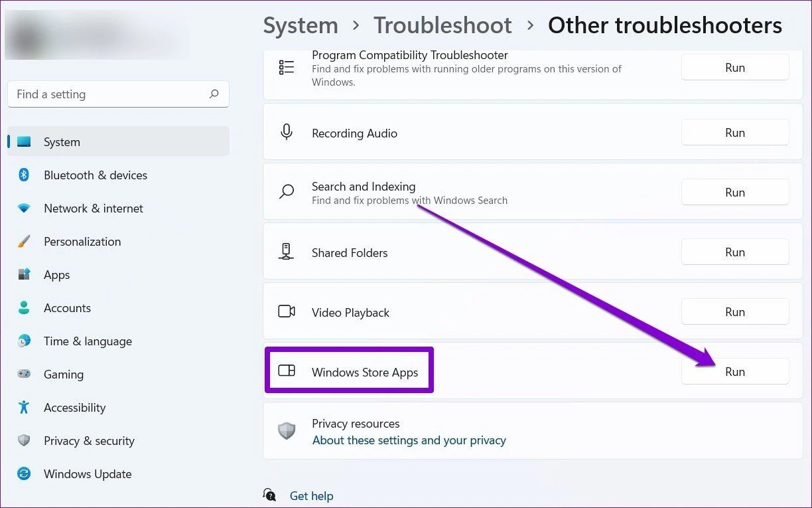Image resolution: width=812 pixels, height=508 pixels.
Task: Open the Apps settings section
Action: 56,275
